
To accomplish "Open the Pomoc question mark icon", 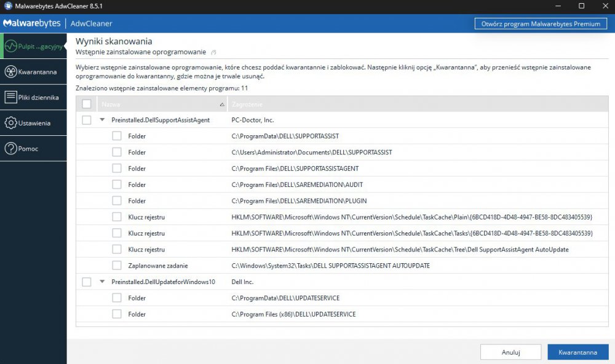I will pos(10,148).
